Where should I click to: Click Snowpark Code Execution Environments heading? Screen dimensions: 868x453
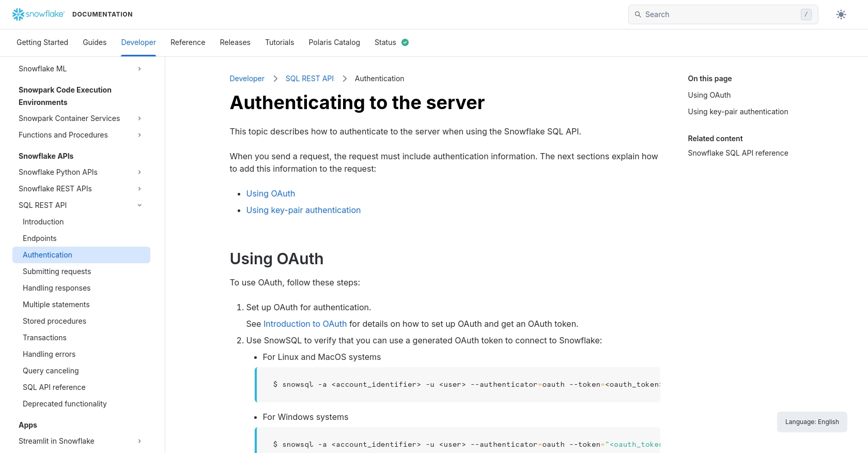click(x=65, y=96)
